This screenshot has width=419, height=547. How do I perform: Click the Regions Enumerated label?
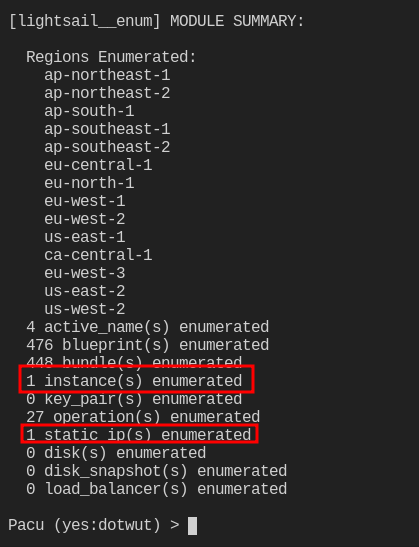click(111, 57)
